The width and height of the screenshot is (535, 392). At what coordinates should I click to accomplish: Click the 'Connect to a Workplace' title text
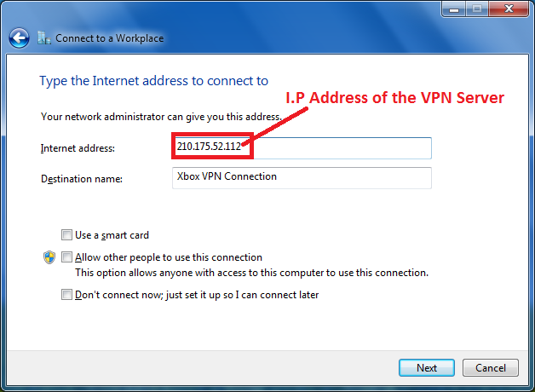click(110, 38)
